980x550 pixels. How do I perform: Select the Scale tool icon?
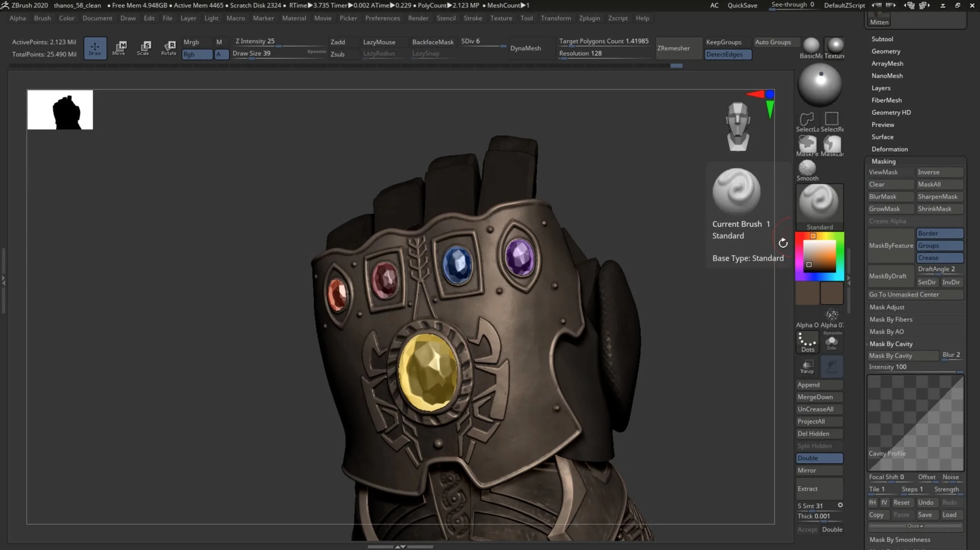[144, 47]
